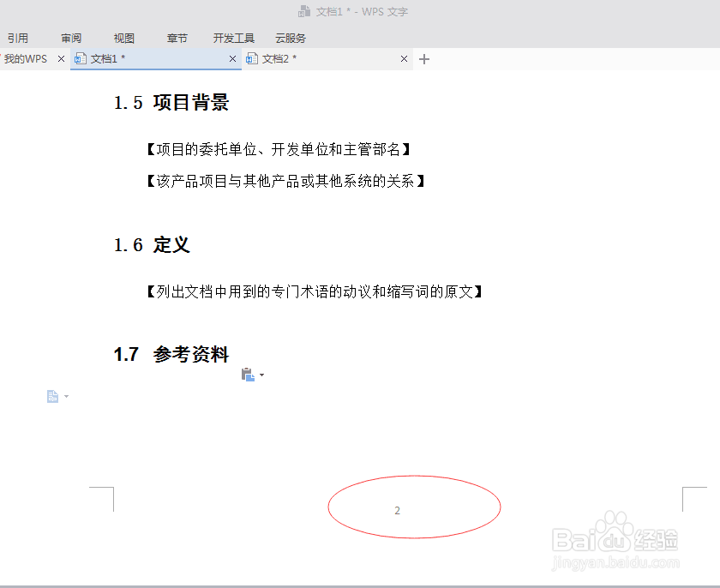The image size is (720, 588).
Task: Switch to the 开发工具 ribbon tab
Action: pos(232,38)
